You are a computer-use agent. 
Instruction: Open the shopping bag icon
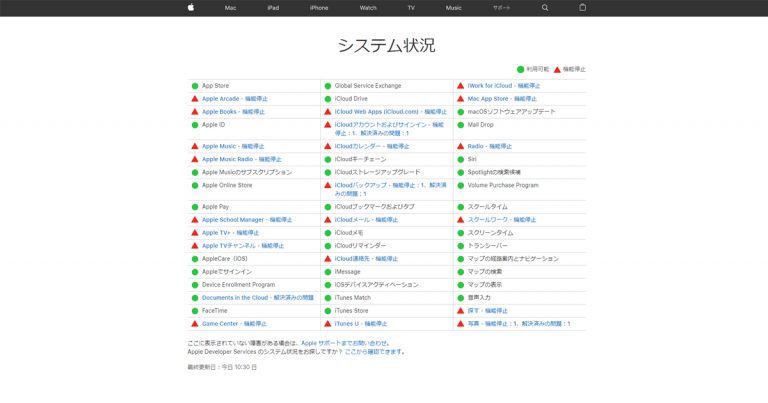tap(583, 7)
